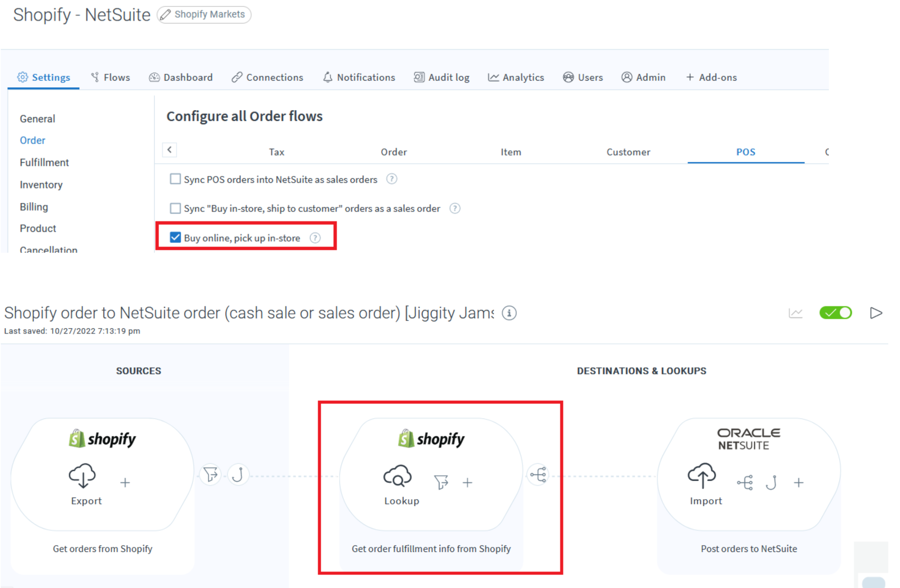This screenshot has width=900, height=588.
Task: Open Order settings in sidebar
Action: [x=33, y=141]
